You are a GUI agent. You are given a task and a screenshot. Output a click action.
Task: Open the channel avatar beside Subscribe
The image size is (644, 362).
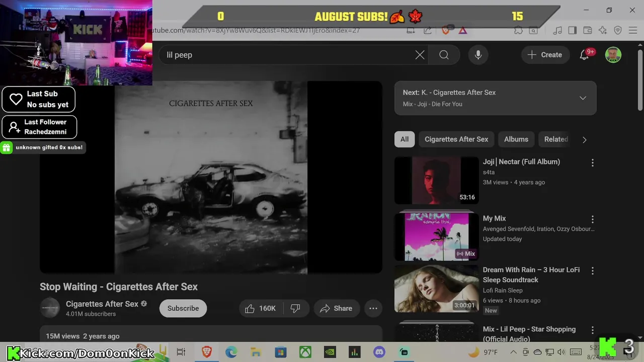[50, 308]
